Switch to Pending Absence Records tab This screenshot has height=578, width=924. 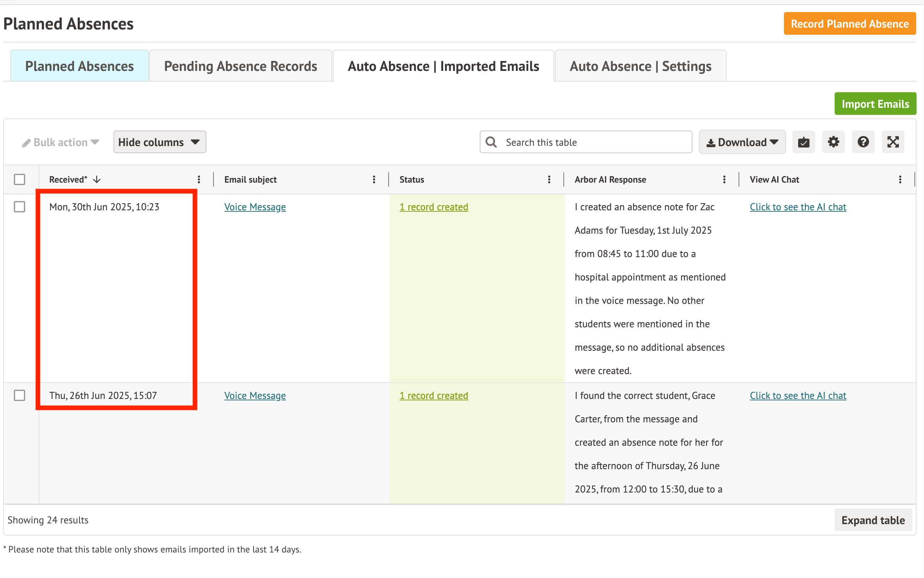point(240,66)
